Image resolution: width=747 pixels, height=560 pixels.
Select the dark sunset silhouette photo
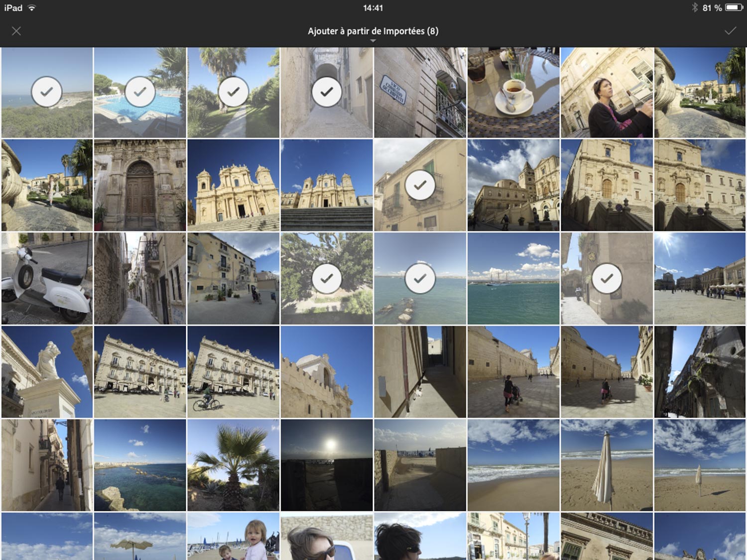click(327, 465)
